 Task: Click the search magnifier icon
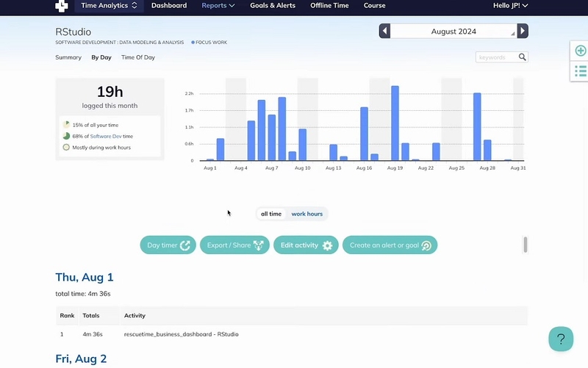click(x=523, y=57)
